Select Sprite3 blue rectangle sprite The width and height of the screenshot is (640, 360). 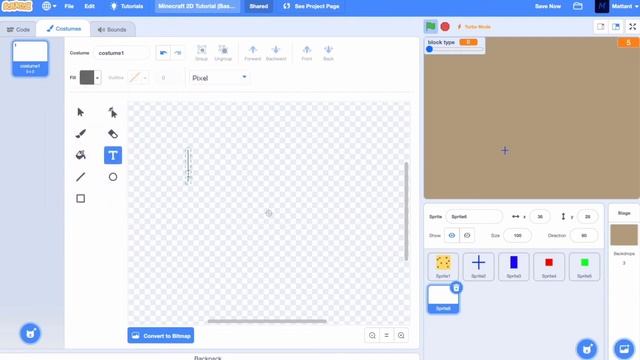click(x=513, y=267)
